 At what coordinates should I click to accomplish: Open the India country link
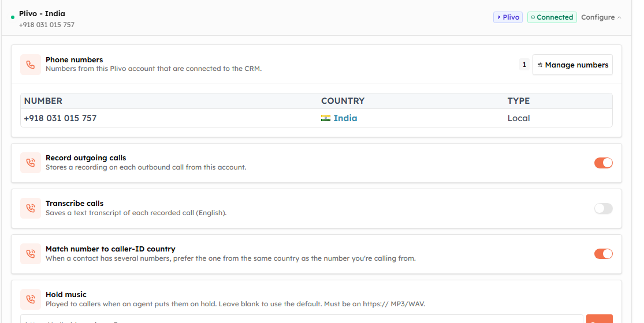[345, 118]
